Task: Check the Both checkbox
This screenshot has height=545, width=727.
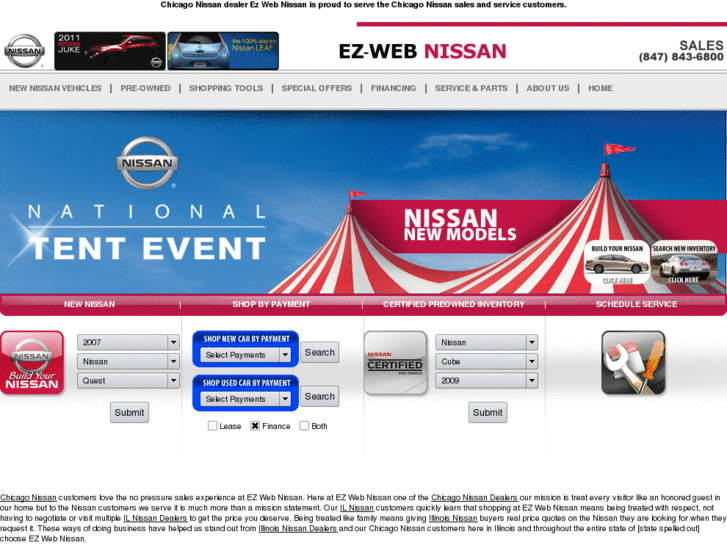Action: (x=304, y=426)
